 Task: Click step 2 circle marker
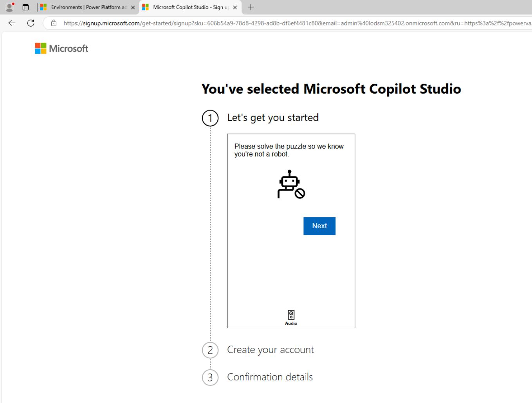click(x=210, y=350)
